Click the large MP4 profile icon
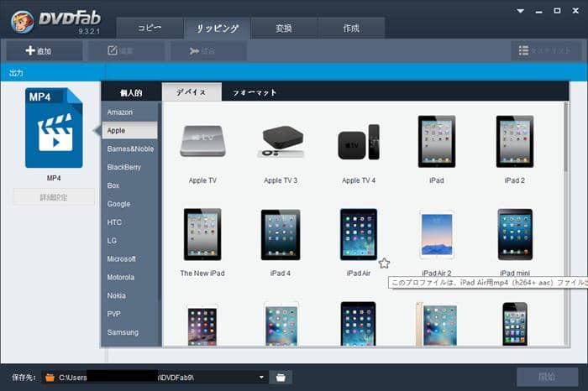 click(x=54, y=128)
